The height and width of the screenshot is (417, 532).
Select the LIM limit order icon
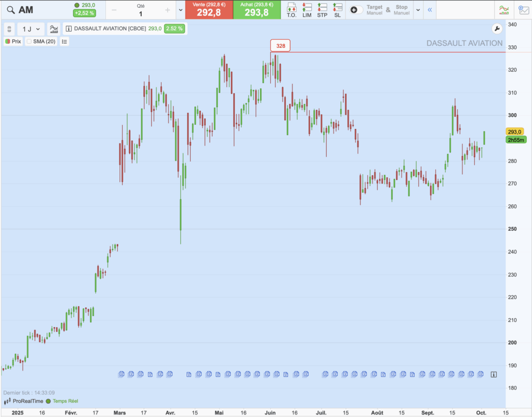(307, 9)
